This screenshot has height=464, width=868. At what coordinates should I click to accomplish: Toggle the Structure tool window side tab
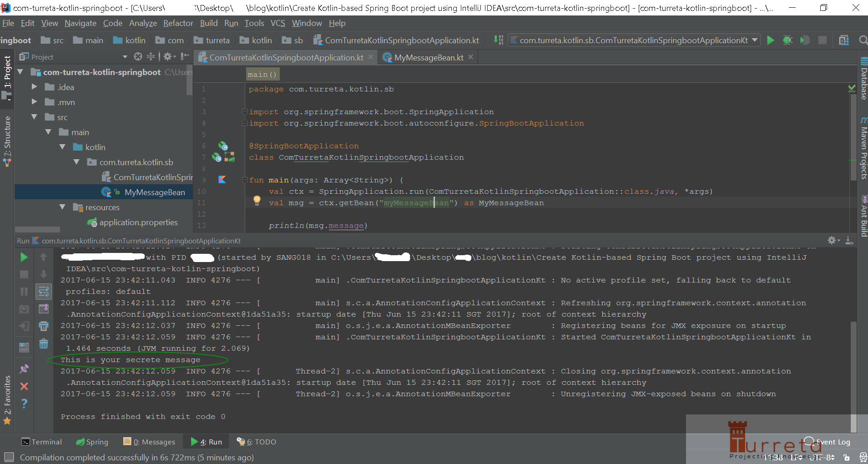point(7,141)
